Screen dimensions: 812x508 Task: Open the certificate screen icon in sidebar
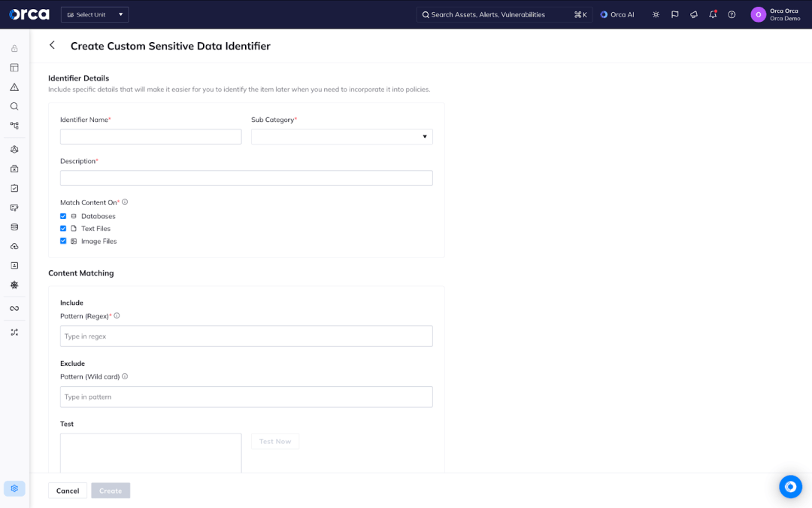pos(14,208)
